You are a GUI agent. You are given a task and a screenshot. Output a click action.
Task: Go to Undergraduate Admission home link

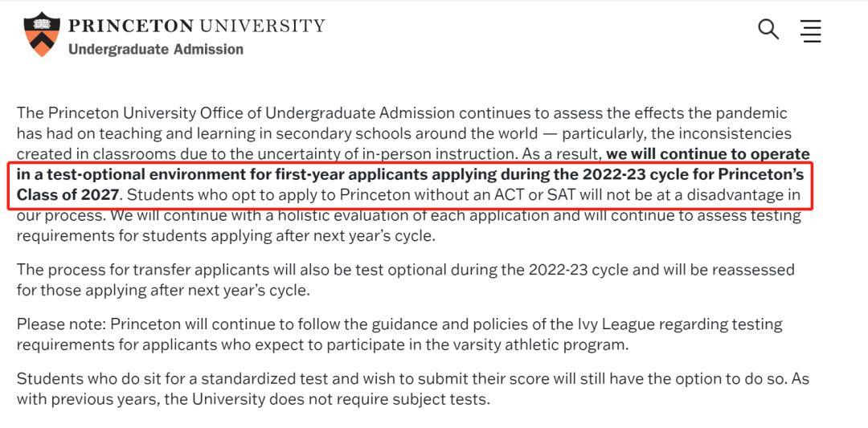[x=156, y=50]
